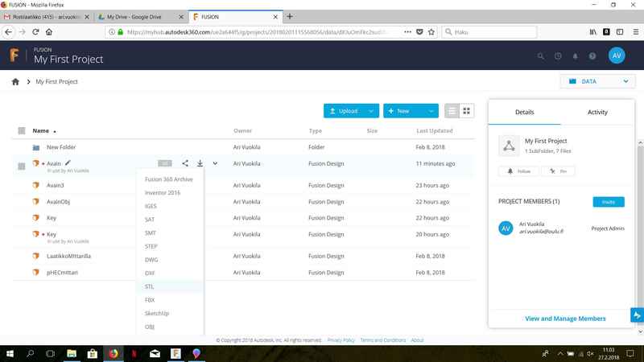
Task: Switch to the My Drive - Google Drive tab
Action: tap(140, 17)
